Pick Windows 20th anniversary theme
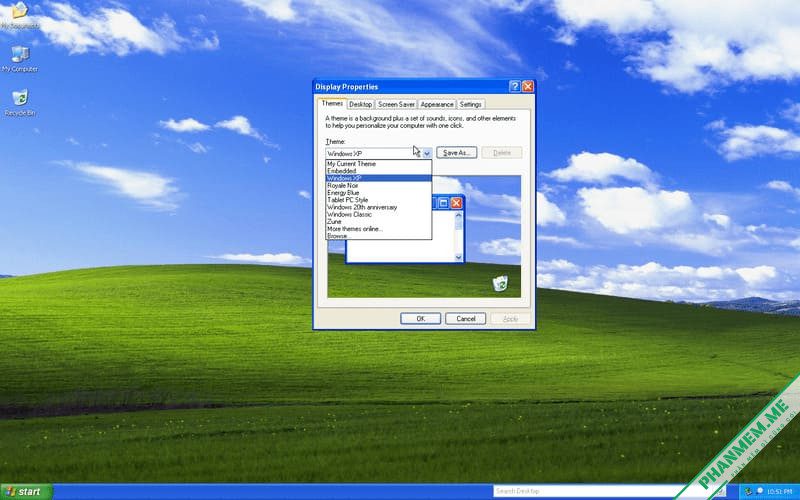 379,207
